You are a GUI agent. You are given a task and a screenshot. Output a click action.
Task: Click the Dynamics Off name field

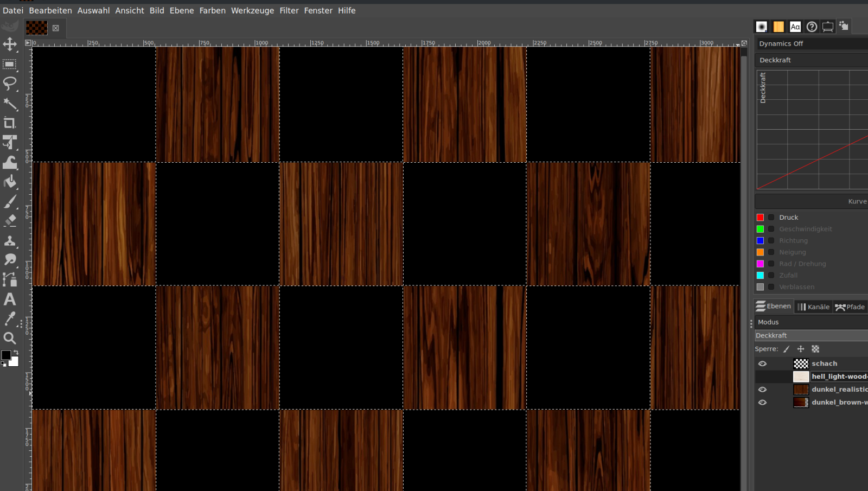coord(812,44)
